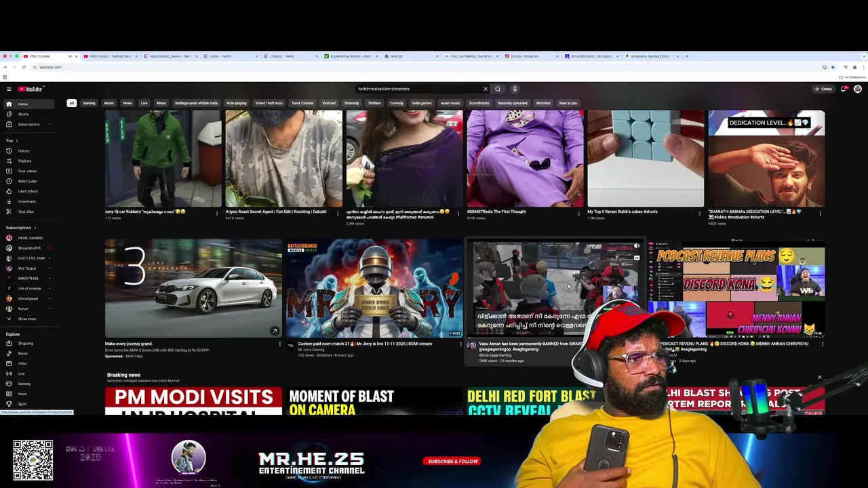Image resolution: width=868 pixels, height=488 pixels.
Task: Click the Create button
Action: click(x=824, y=89)
